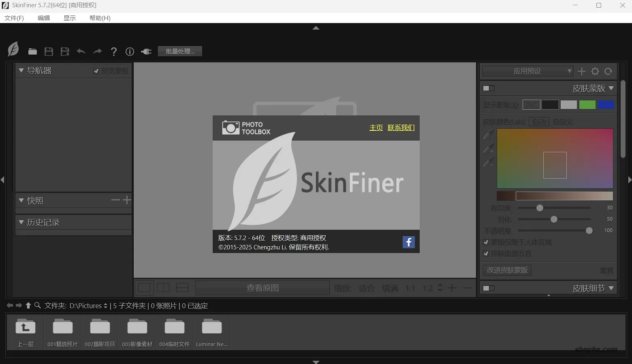The image size is (632, 364).
Task: Select the Save As toolbar icon
Action: tap(65, 51)
